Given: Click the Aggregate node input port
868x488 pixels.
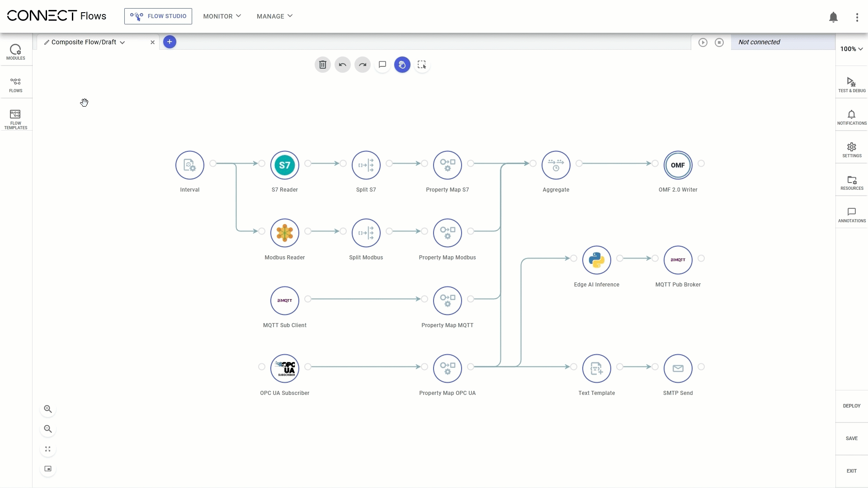Looking at the screenshot, I should pyautogui.click(x=533, y=164).
